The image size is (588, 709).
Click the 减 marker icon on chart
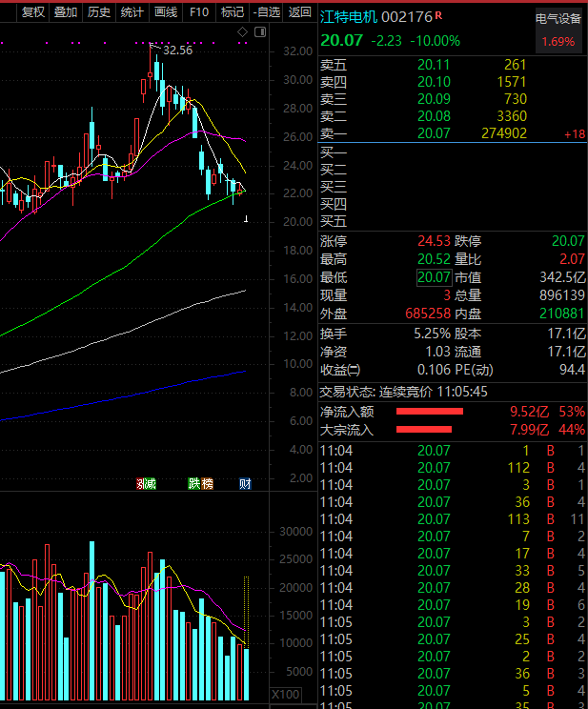coord(151,484)
